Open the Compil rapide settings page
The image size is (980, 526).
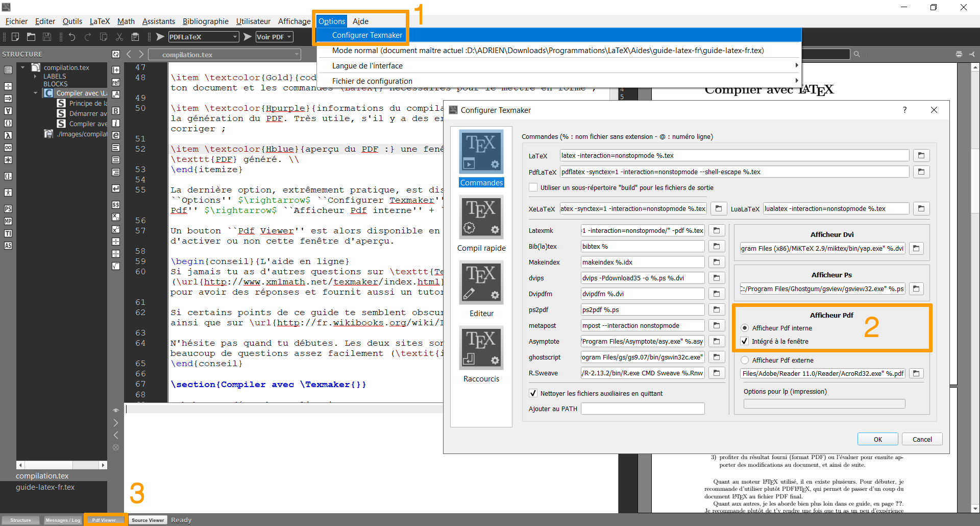[x=481, y=217]
